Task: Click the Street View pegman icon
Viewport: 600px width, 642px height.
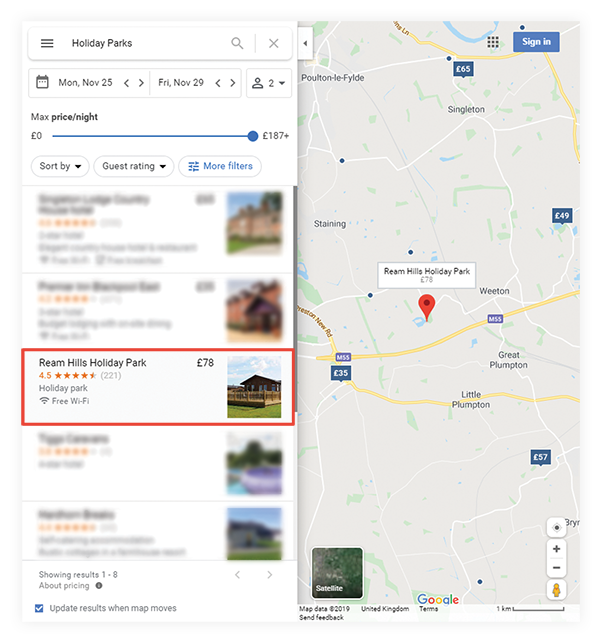Action: click(557, 590)
